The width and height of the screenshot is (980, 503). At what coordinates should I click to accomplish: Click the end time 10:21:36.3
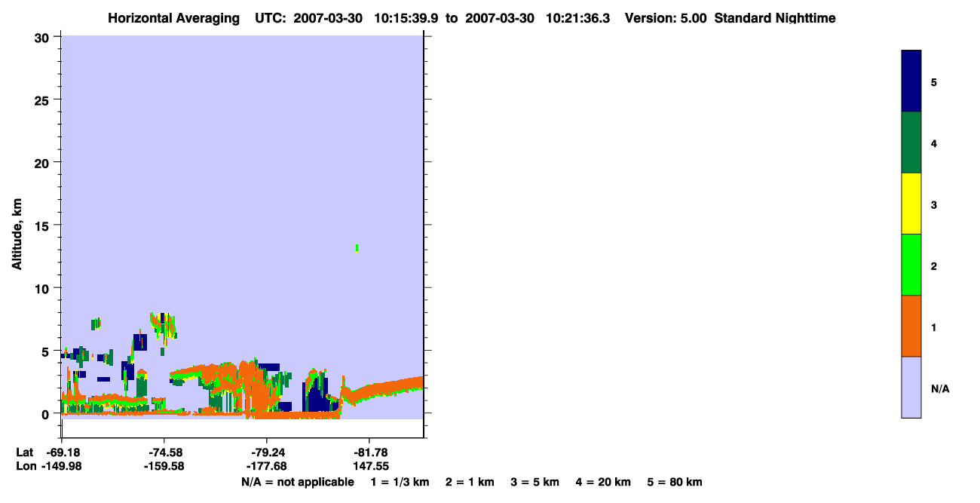point(578,18)
